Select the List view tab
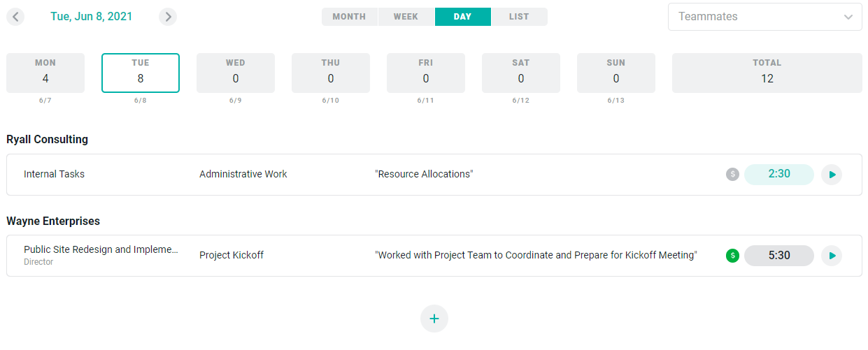This screenshot has height=350, width=868. tap(519, 17)
